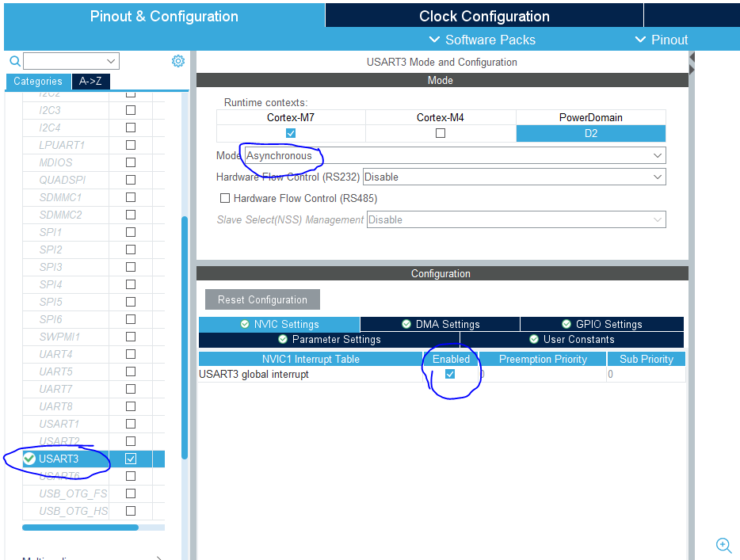740x560 pixels.
Task: Select USB_OTG_HS in the peripheral list
Action: (73, 511)
